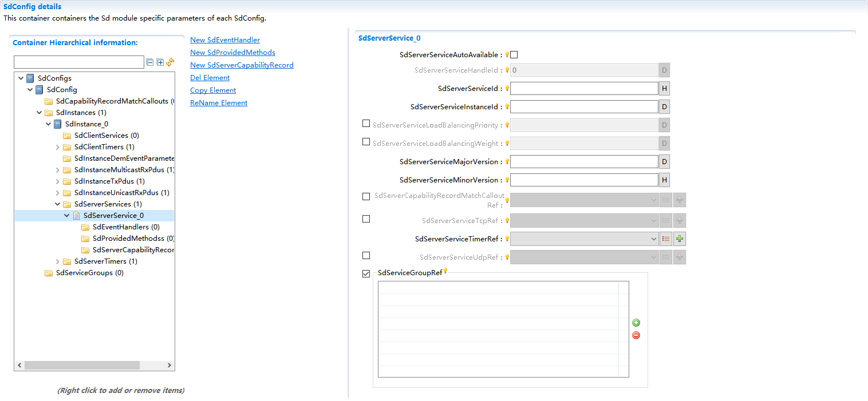This screenshot has height=401, width=868.
Task: Remove entry with red circle minus icon
Action: (636, 335)
